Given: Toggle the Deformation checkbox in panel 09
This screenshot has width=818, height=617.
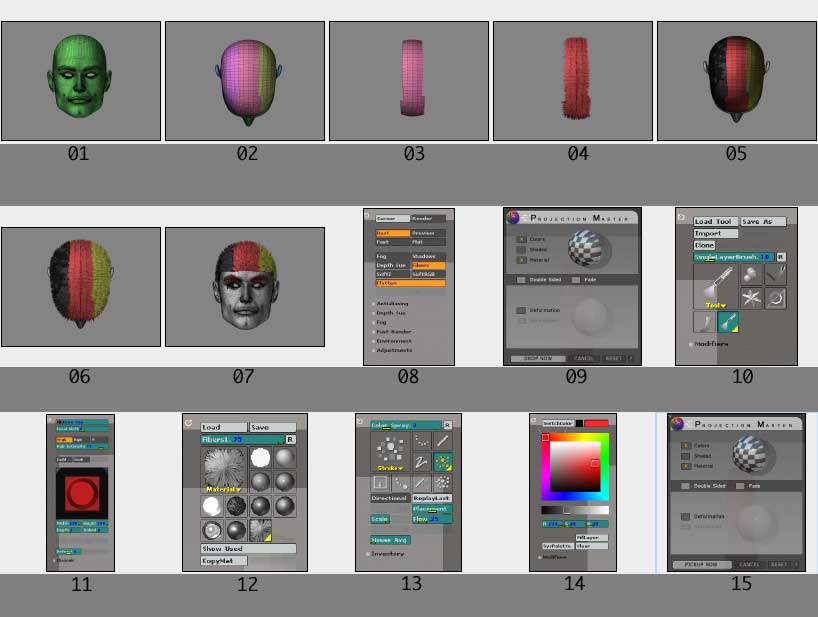Looking at the screenshot, I should (521, 310).
